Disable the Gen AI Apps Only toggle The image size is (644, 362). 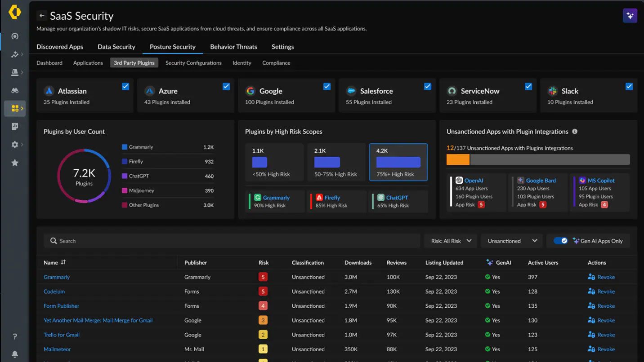(560, 241)
